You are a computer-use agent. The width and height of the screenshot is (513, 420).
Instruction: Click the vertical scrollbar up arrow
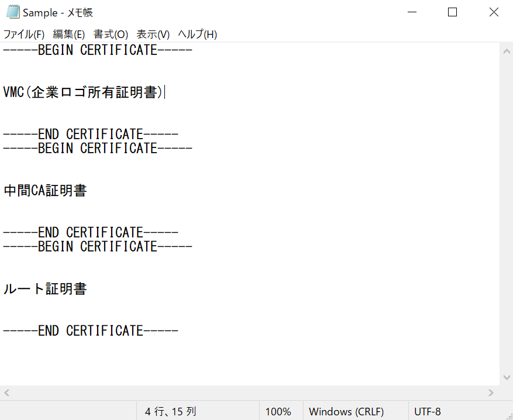[506, 51]
